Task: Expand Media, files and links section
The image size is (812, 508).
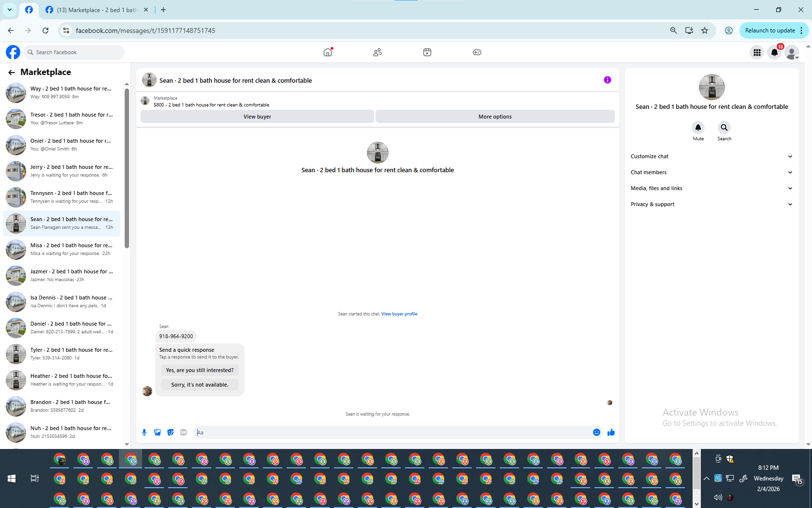Action: point(711,188)
